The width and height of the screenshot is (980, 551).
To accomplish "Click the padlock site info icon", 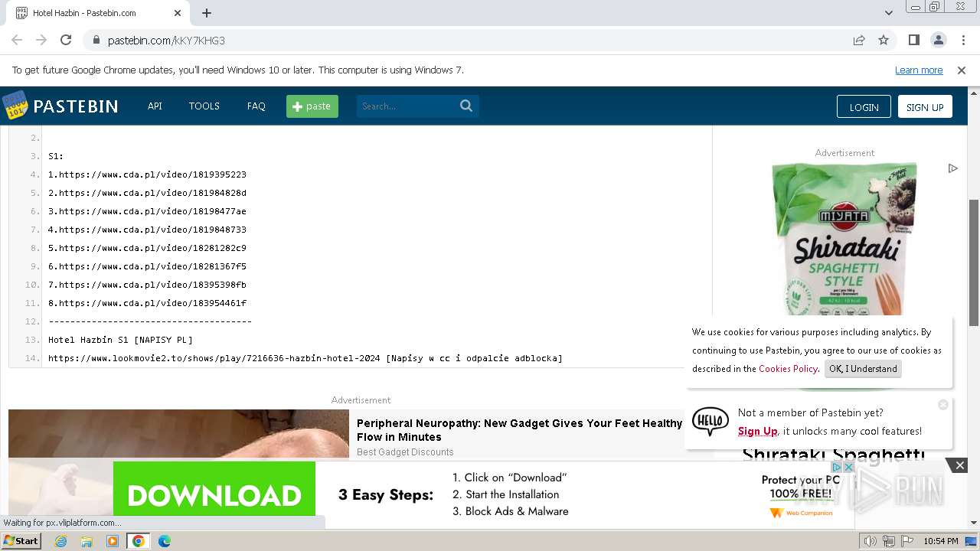I will (96, 40).
